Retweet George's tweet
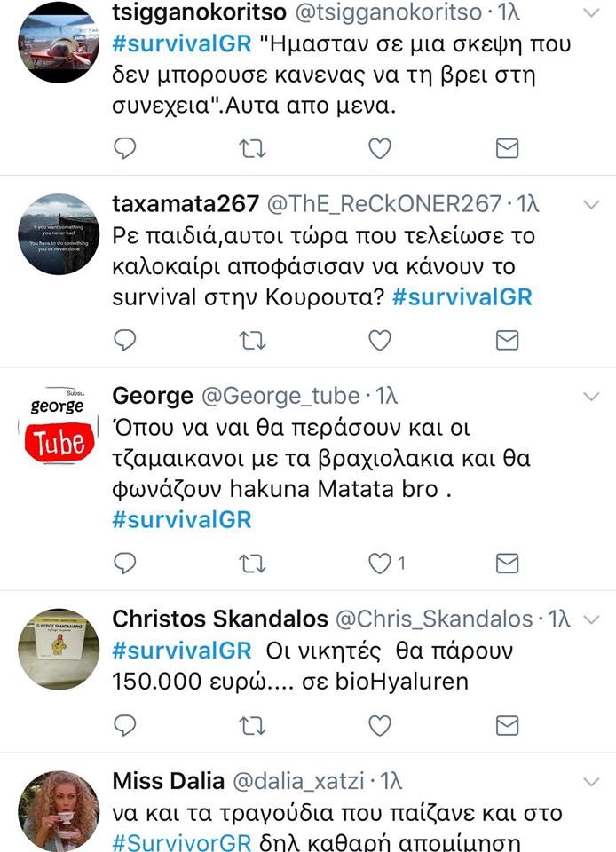 (253, 564)
